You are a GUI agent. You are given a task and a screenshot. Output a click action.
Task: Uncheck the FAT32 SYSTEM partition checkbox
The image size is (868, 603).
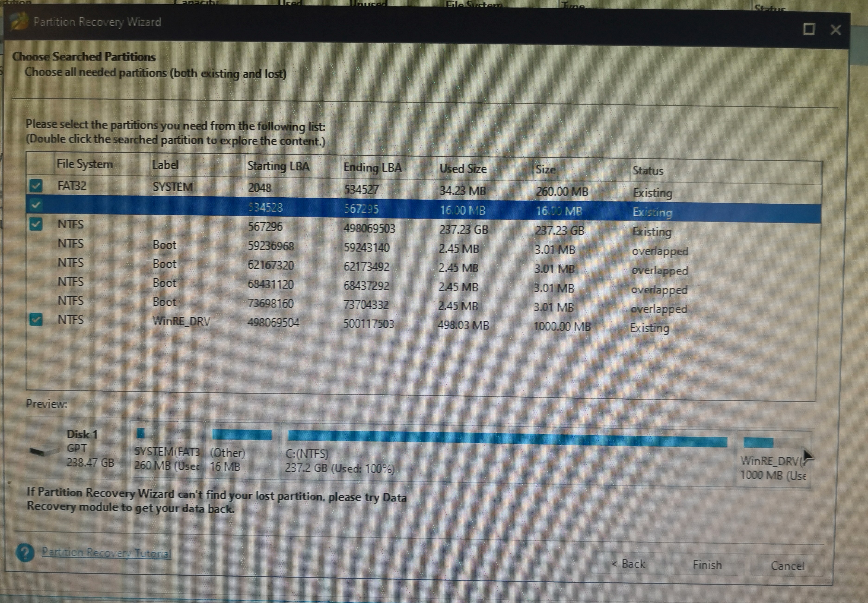click(36, 186)
